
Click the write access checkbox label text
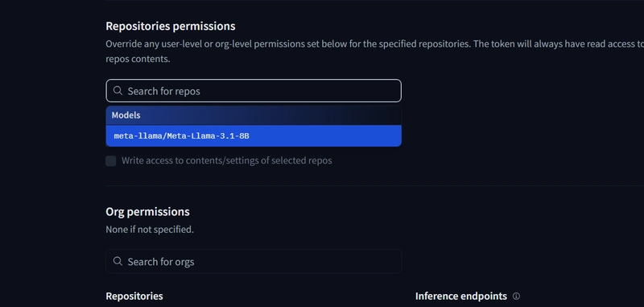click(227, 160)
